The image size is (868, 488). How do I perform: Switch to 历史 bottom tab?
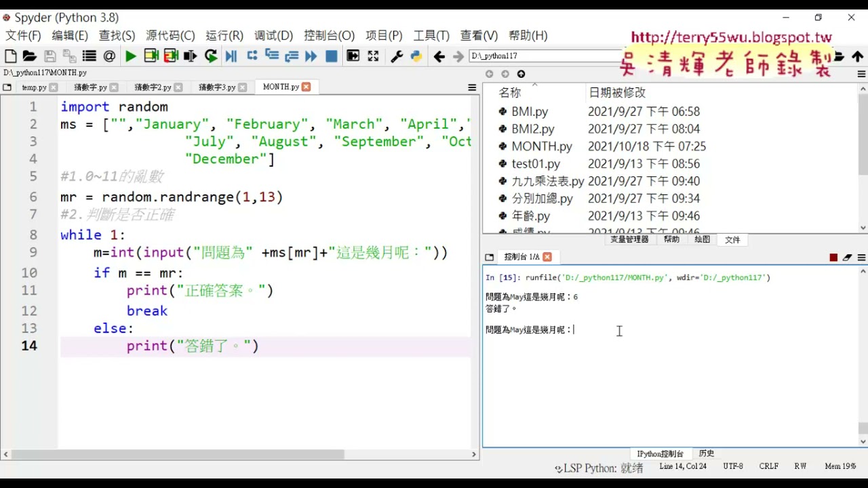click(x=707, y=453)
